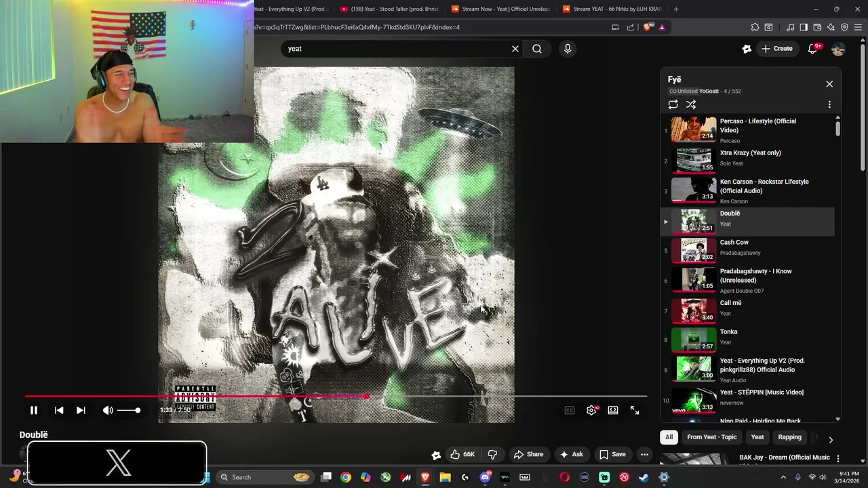Select the All filter chip
868x488 pixels.
pos(669,437)
